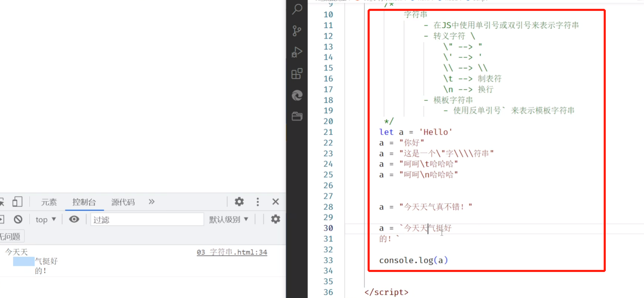The image size is (644, 298).
Task: Open DevTools more options kebab menu
Action: (258, 202)
